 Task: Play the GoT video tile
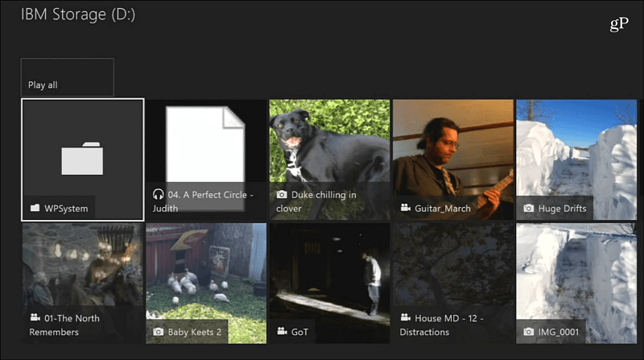coord(329,283)
